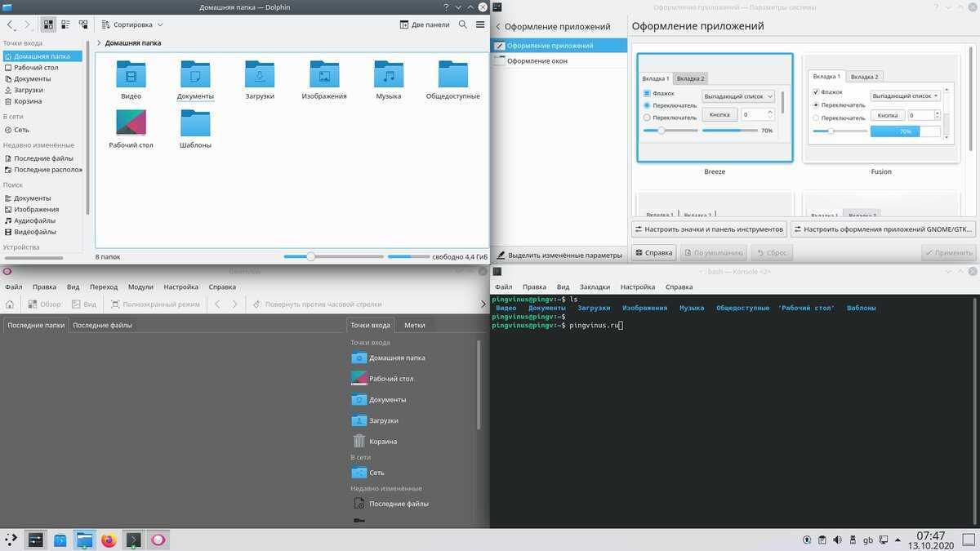This screenshot has height=551, width=980.
Task: Toggle Флажок checkbox in Fusion preview
Action: pos(816,92)
